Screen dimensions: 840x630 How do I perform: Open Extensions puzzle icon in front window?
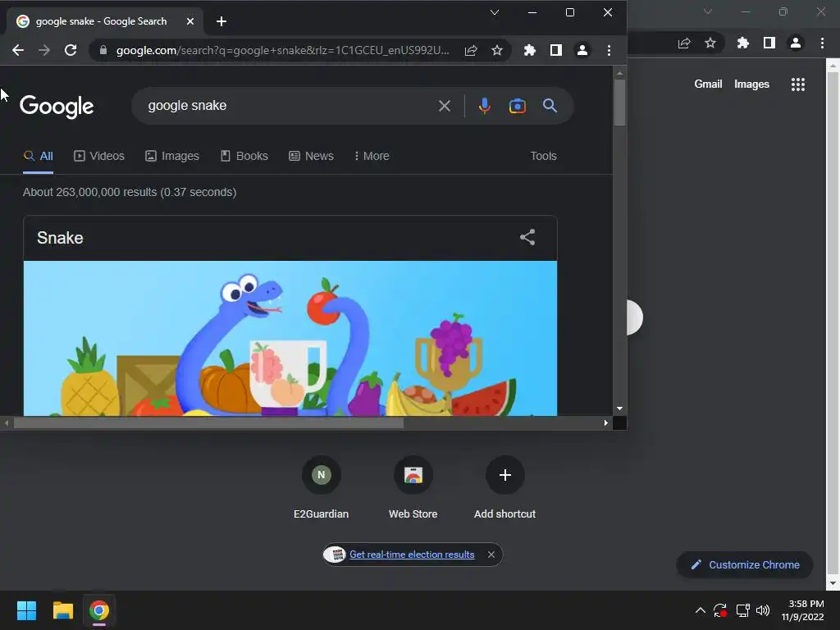click(529, 50)
